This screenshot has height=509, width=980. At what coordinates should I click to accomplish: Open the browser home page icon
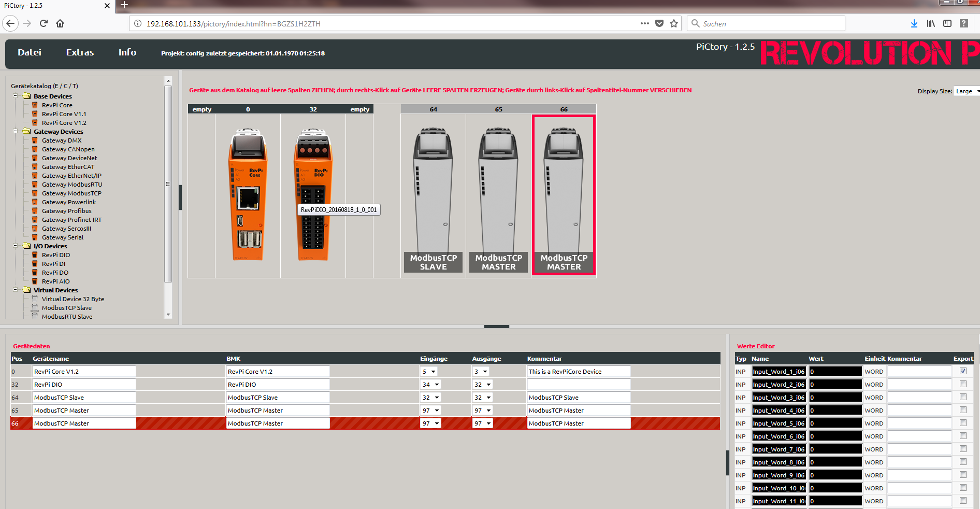click(60, 23)
